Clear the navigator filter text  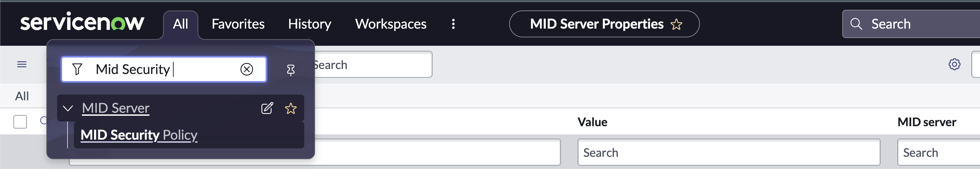[x=247, y=69]
